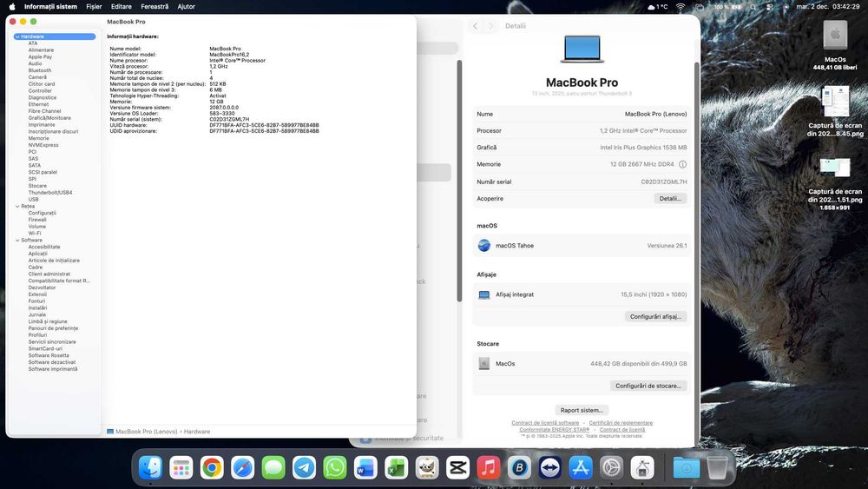The width and height of the screenshot is (868, 489).
Task: Launch Safari from the dock
Action: pyautogui.click(x=242, y=468)
